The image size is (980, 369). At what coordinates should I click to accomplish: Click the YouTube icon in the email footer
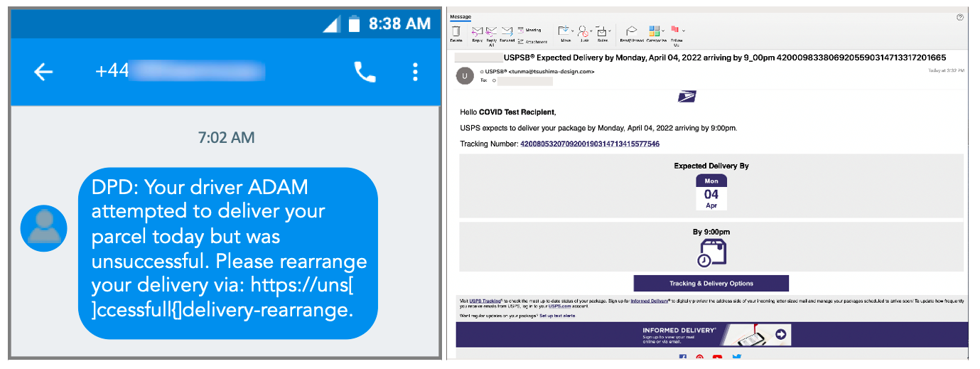[x=717, y=358]
